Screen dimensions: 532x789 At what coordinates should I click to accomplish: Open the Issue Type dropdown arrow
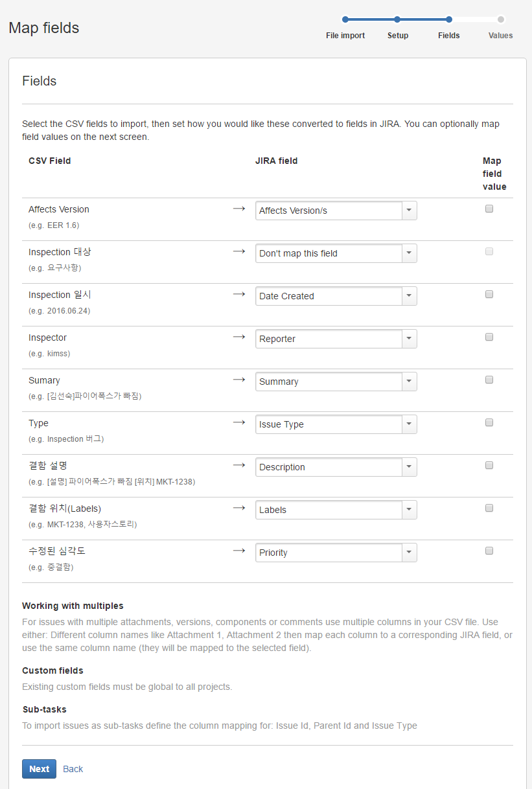pos(409,424)
